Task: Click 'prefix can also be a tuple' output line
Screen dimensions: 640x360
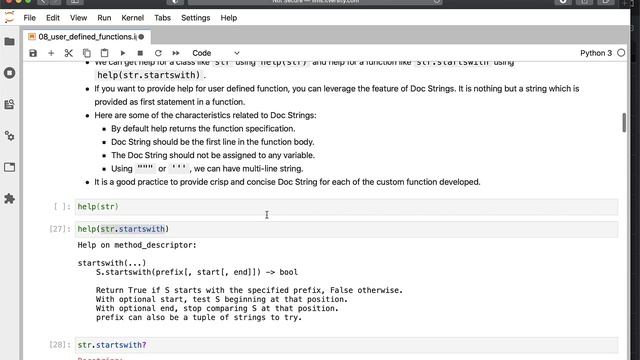Action: 199,317
